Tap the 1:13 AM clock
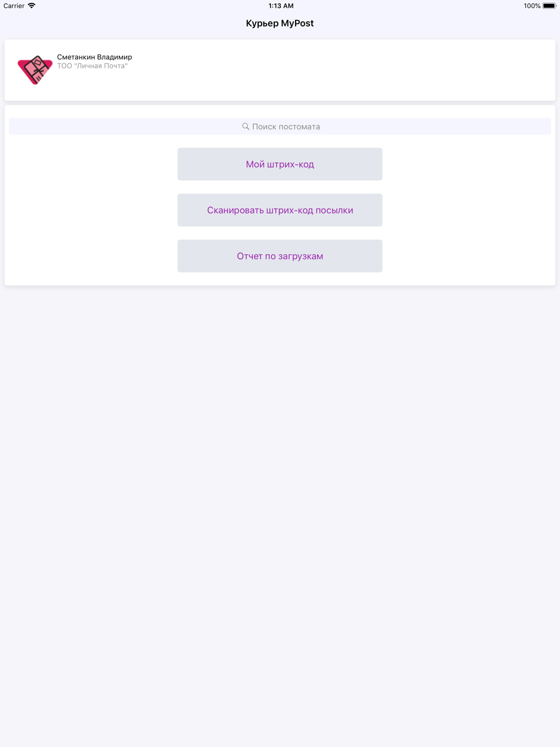The width and height of the screenshot is (560, 747). pyautogui.click(x=281, y=6)
